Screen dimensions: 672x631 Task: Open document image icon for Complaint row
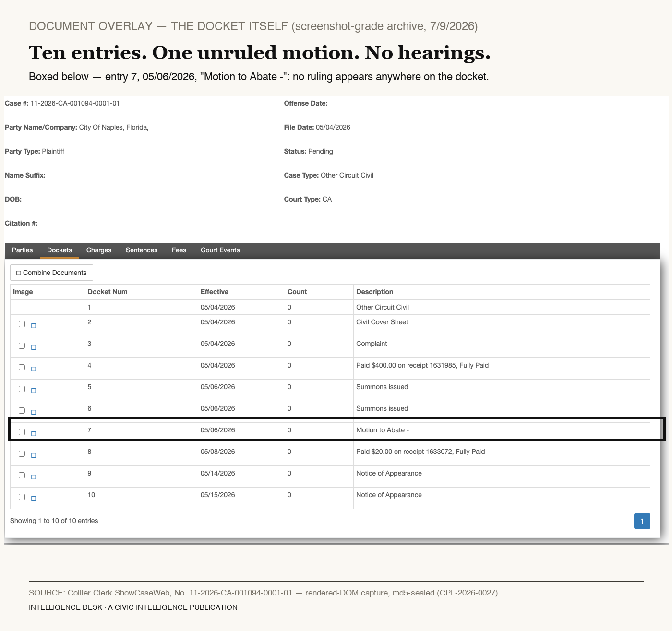[34, 347]
